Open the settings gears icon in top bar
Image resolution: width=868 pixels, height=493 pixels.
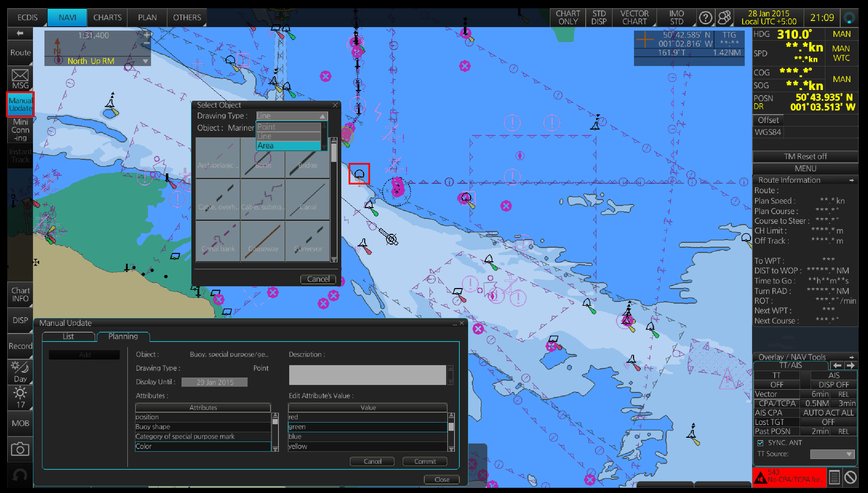(724, 17)
